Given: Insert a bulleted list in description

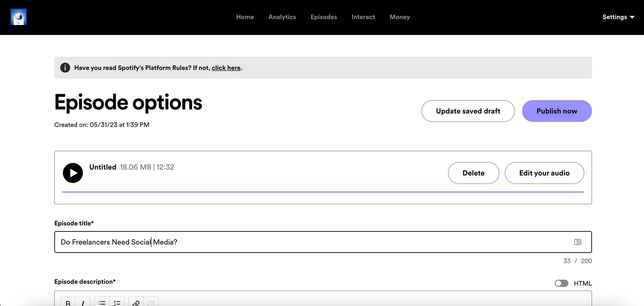Looking at the screenshot, I should (x=102, y=303).
